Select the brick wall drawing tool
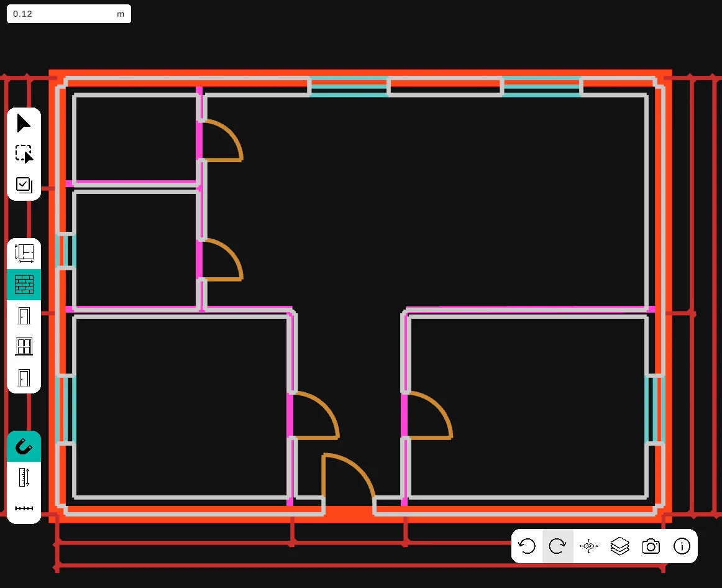722x588 pixels. 24,285
